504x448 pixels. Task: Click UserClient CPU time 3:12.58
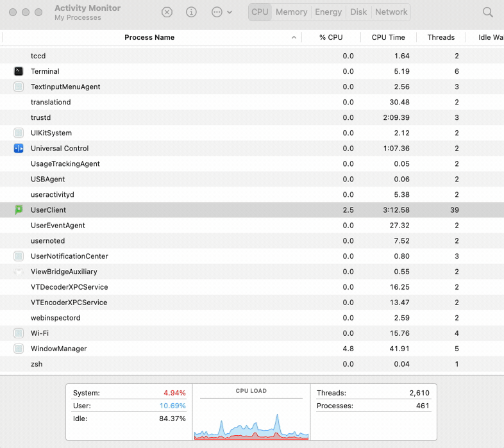(396, 210)
